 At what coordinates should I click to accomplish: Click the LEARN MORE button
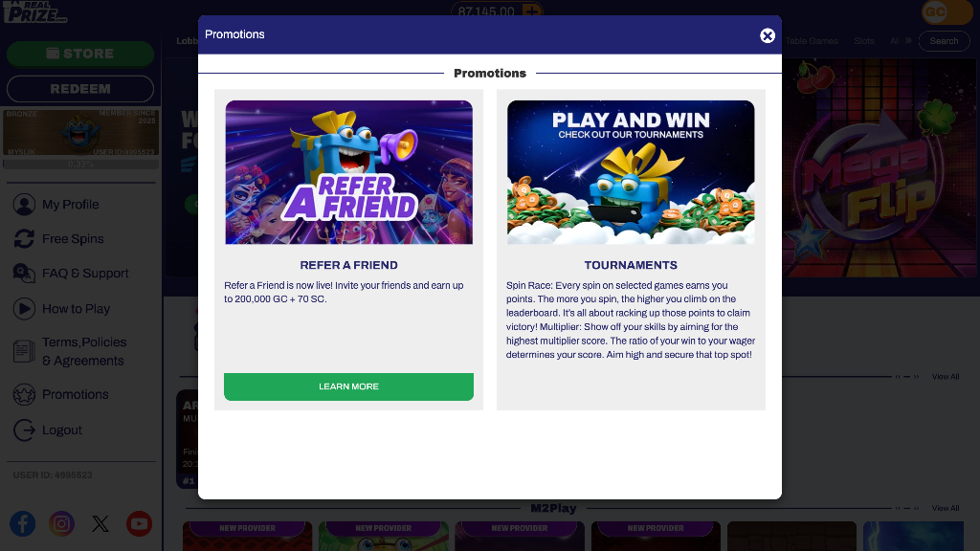point(348,386)
